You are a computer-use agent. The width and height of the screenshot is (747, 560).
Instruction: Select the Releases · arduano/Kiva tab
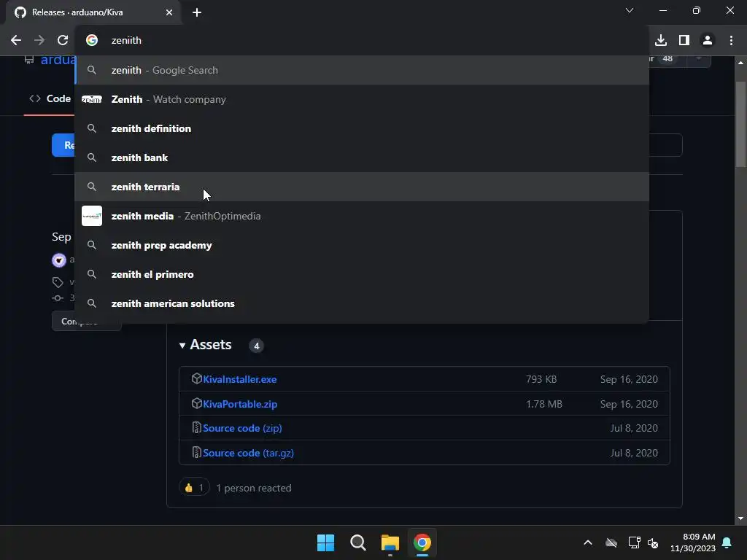pyautogui.click(x=93, y=12)
